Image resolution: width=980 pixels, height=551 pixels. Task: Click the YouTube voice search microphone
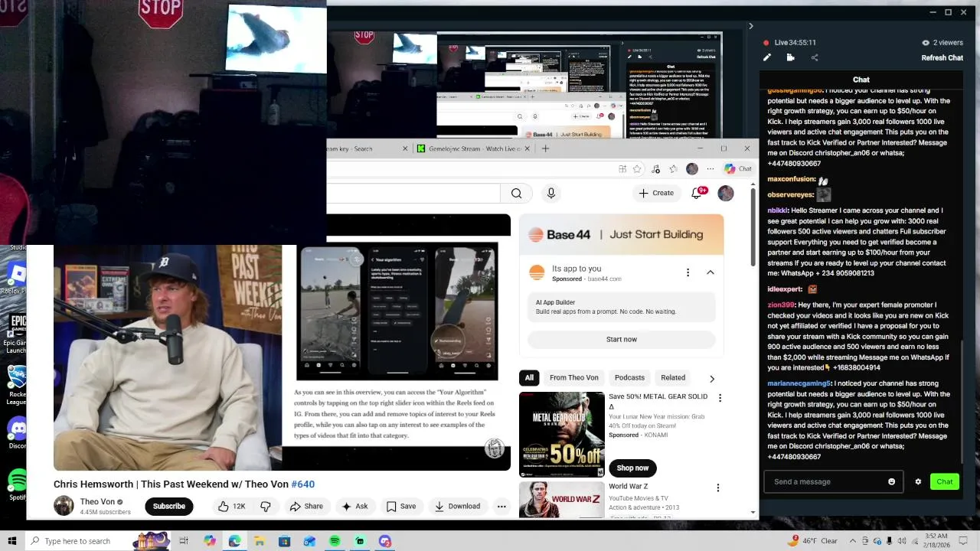pyautogui.click(x=550, y=193)
